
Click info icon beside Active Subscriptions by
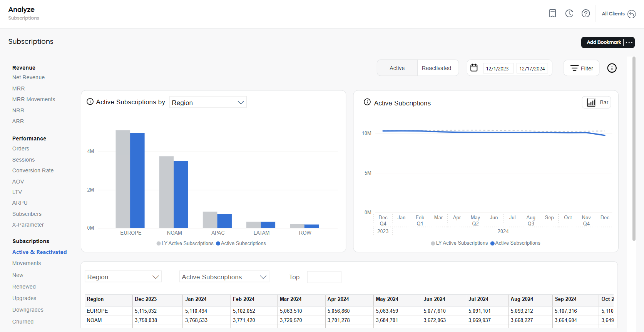click(x=90, y=102)
